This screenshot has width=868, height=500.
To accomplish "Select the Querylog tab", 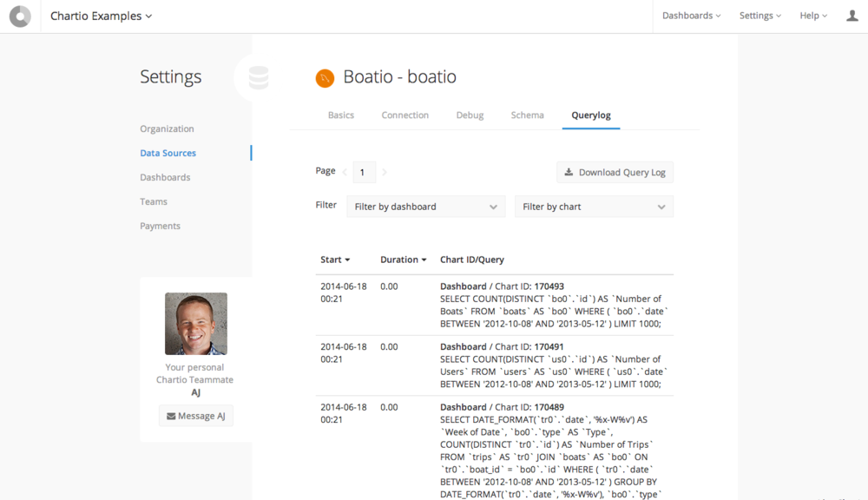I will 591,115.
